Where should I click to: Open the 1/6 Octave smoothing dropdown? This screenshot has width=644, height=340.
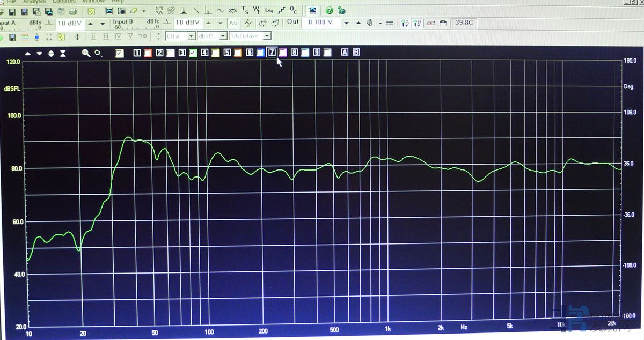click(x=250, y=36)
